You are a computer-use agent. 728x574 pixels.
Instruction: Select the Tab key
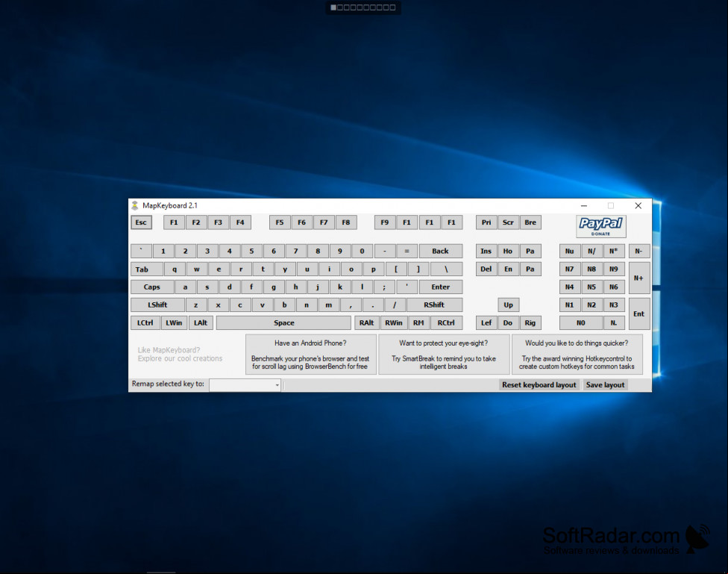pyautogui.click(x=147, y=269)
